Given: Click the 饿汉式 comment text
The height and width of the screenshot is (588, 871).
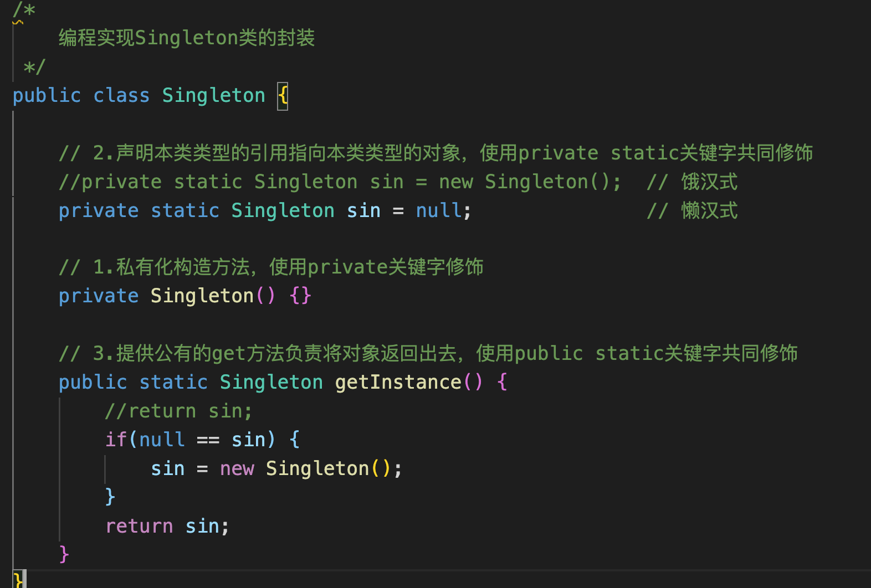Looking at the screenshot, I should pos(709,182).
